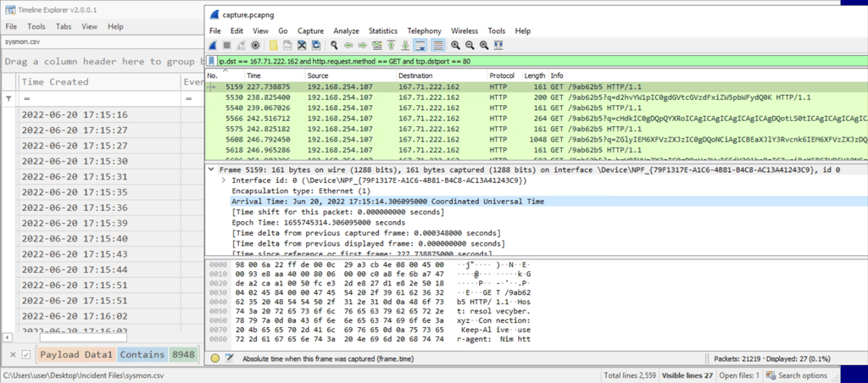Remove Payload Data1 filter with X button
The height and width of the screenshot is (383, 868).
pos(13,355)
